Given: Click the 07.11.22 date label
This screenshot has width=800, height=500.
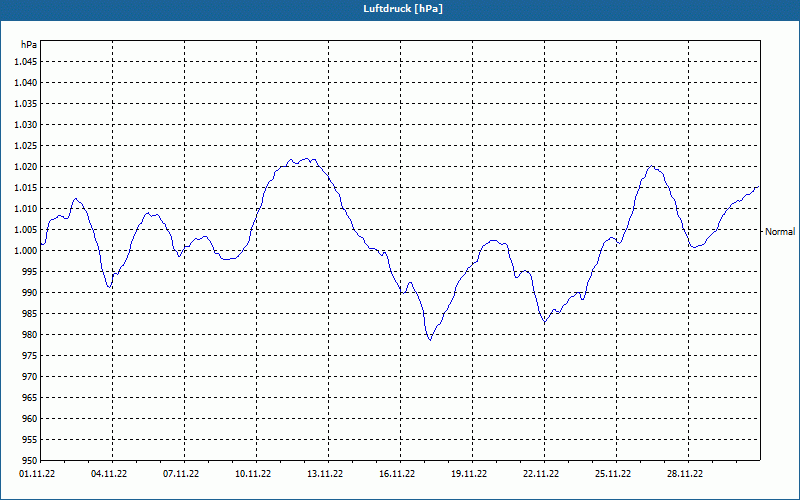Looking at the screenshot, I should [181, 473].
